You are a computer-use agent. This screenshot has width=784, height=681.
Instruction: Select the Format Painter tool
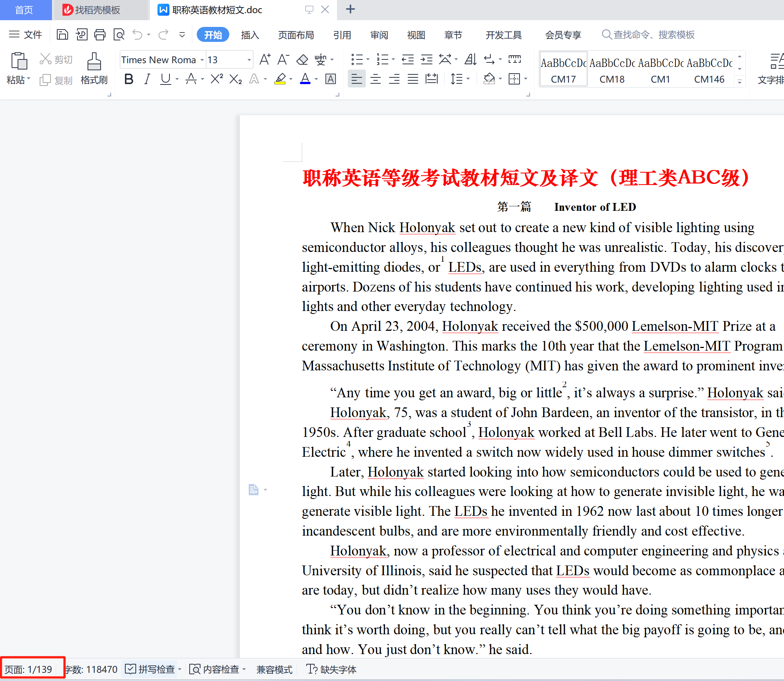click(x=94, y=68)
